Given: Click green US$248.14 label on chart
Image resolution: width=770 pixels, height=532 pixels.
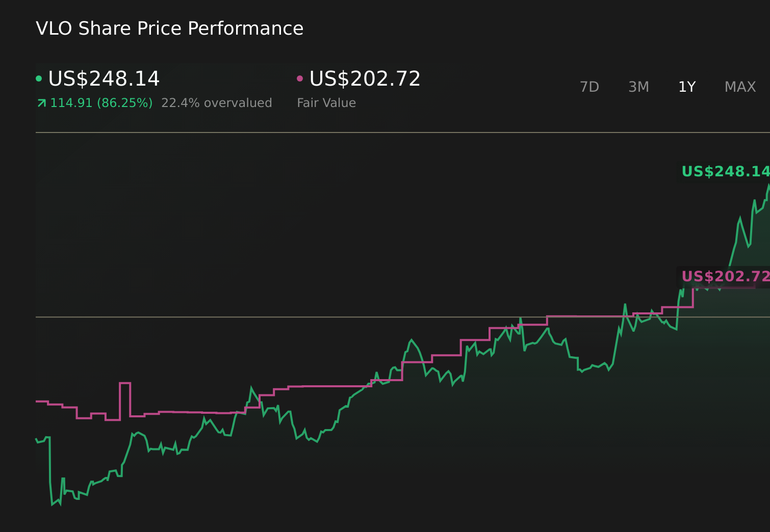Looking at the screenshot, I should click(725, 172).
